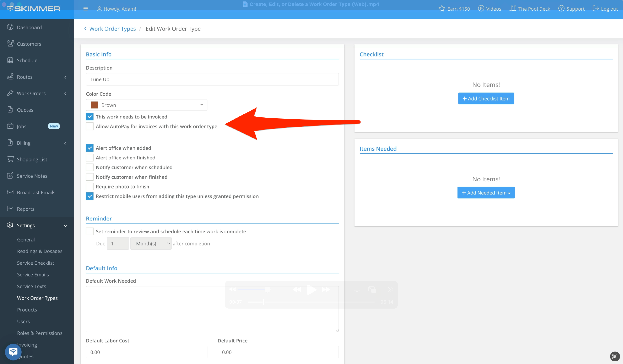Uncheck Alert office when added
Viewport: 623px width, 364px height.
click(x=90, y=148)
